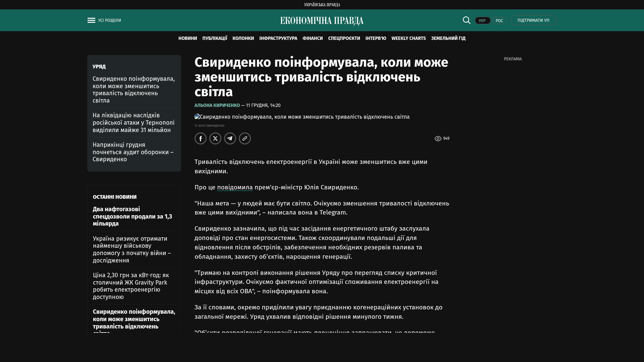Share article via Telegram icon

pos(230,138)
